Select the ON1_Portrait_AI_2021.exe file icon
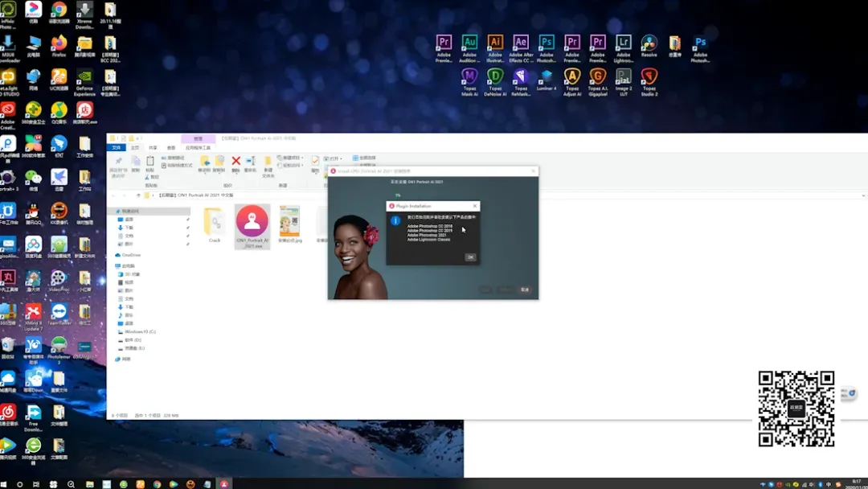 [252, 227]
